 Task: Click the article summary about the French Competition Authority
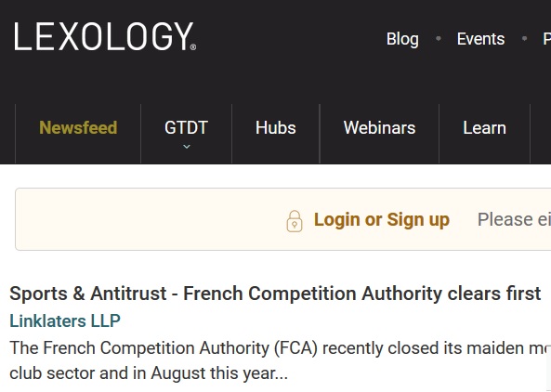[280, 360]
